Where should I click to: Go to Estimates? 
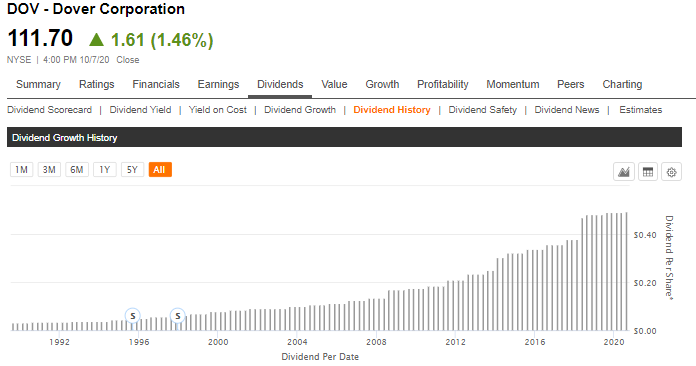pos(641,110)
